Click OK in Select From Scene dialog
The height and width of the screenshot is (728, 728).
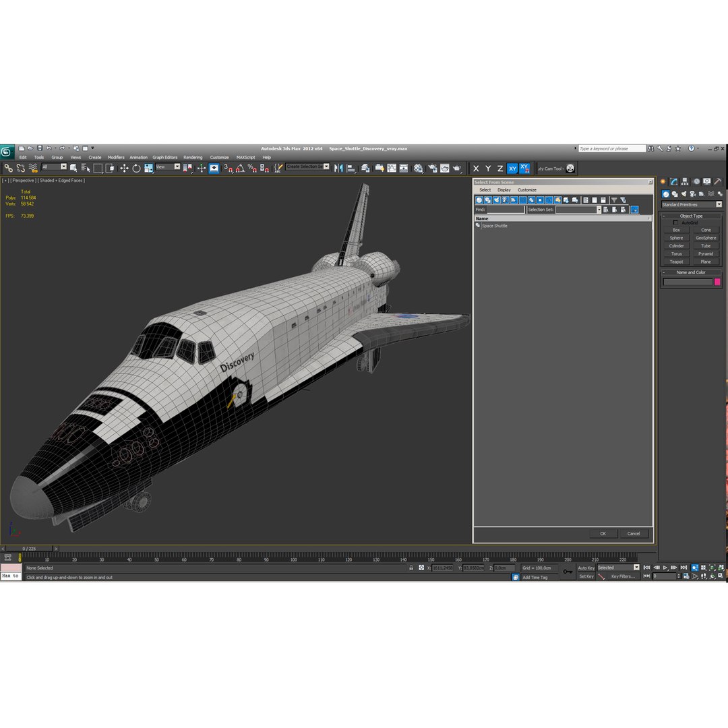pyautogui.click(x=603, y=533)
